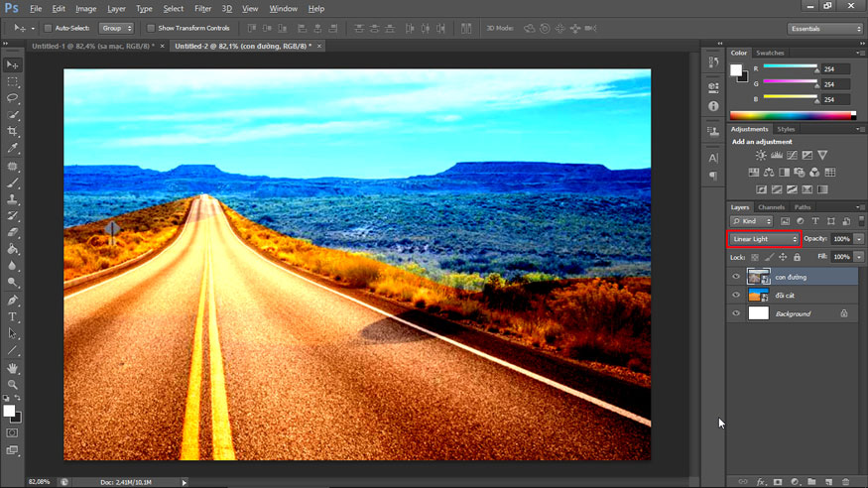Select the Lasso tool

coord(13,98)
